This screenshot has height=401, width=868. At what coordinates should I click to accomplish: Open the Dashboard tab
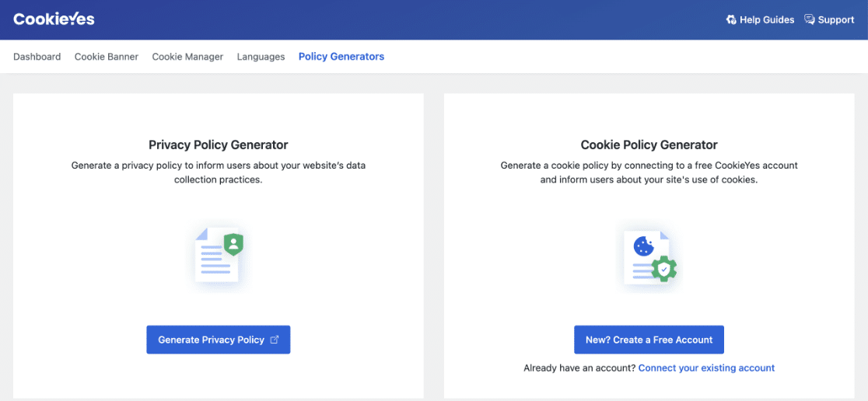(x=37, y=57)
